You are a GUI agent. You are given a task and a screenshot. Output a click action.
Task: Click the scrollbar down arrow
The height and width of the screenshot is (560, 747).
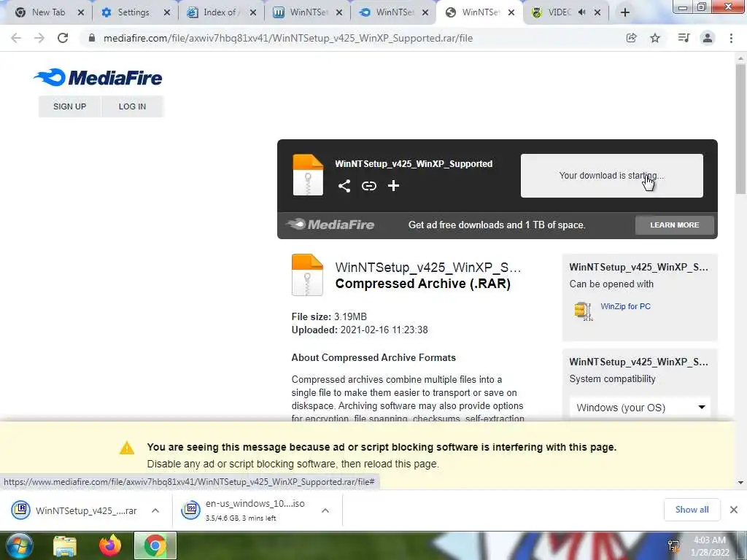pos(740,483)
